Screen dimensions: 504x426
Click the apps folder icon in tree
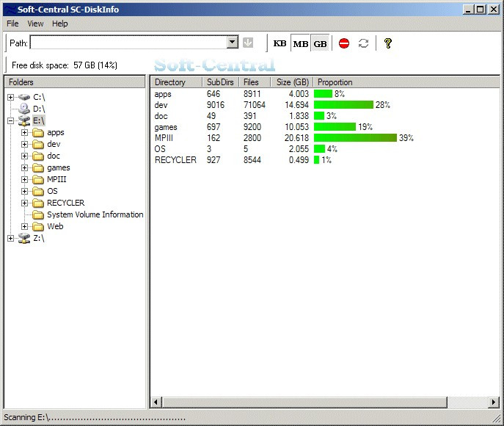[38, 132]
